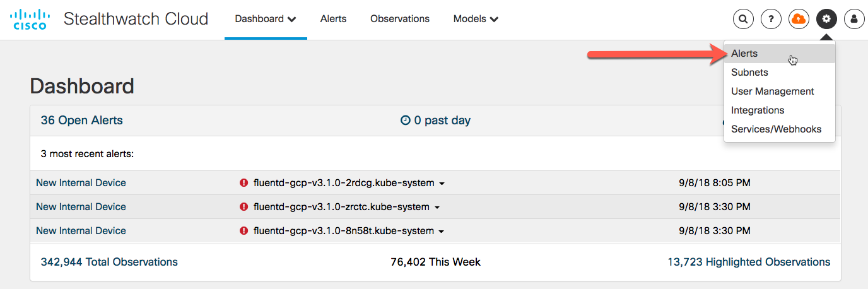868x289 pixels.
Task: Expand dropdown arrow for fluentd-gcp-v3.1.0-zrctc.kube-system
Action: tap(437, 208)
